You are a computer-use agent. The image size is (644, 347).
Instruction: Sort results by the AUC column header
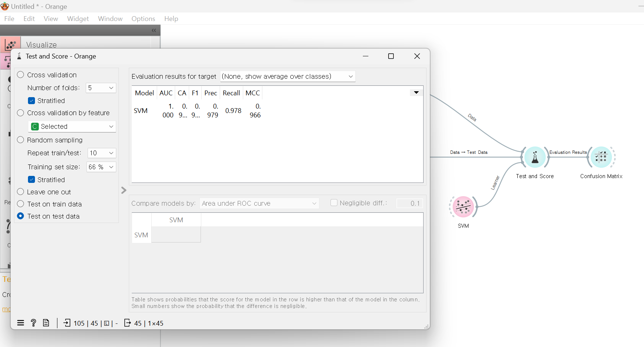[x=166, y=93]
